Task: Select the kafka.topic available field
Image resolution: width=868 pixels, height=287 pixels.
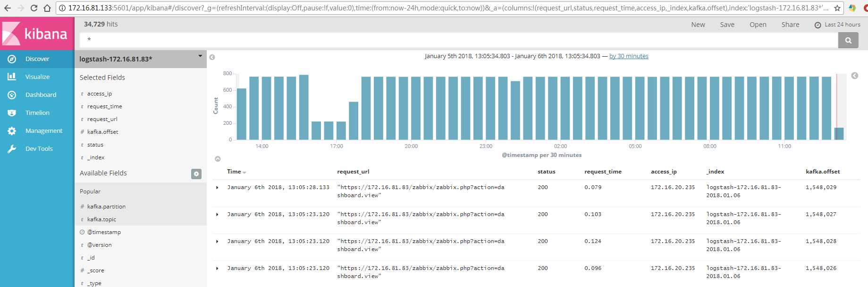Action: (x=101, y=219)
